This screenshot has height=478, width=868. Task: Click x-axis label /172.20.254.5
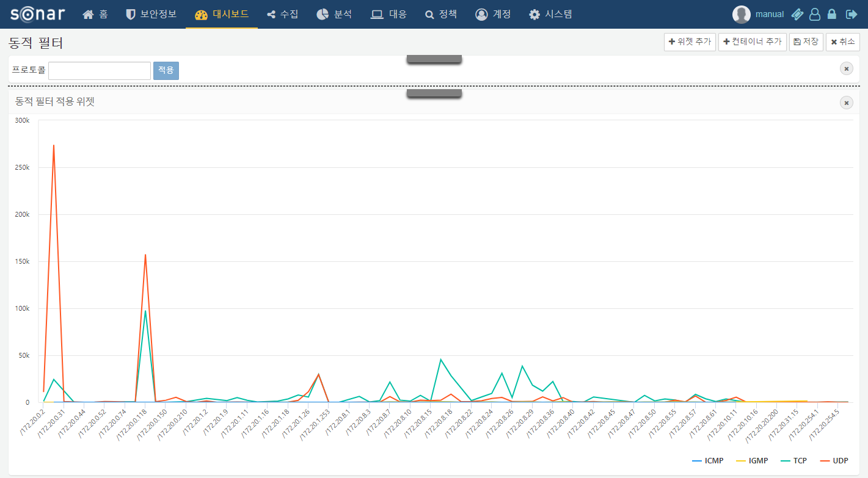point(824,424)
